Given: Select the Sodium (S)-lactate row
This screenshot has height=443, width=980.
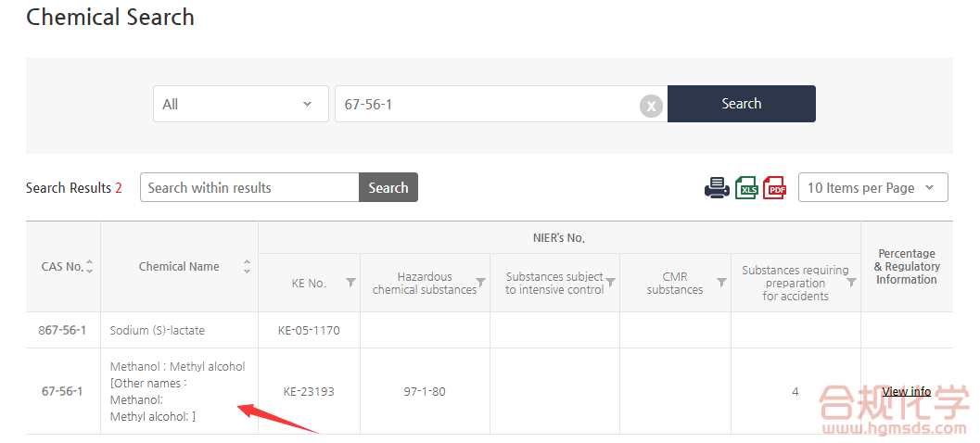Looking at the screenshot, I should click(x=158, y=330).
